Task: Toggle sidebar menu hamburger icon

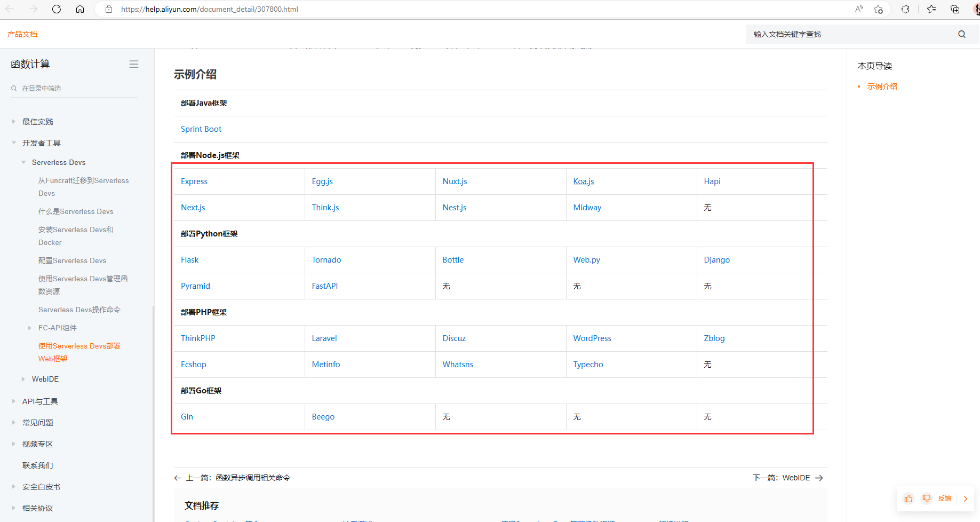Action: pyautogui.click(x=134, y=64)
